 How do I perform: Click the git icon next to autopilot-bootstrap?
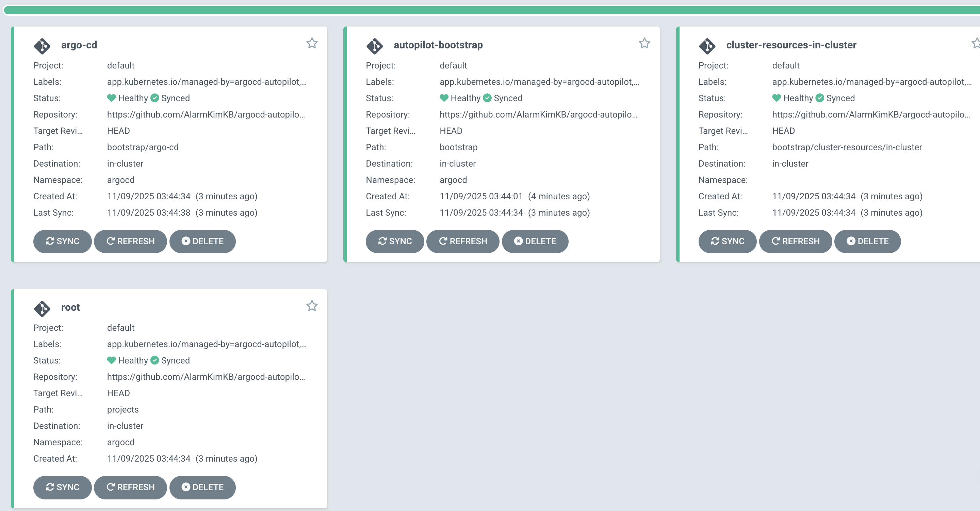coord(374,46)
